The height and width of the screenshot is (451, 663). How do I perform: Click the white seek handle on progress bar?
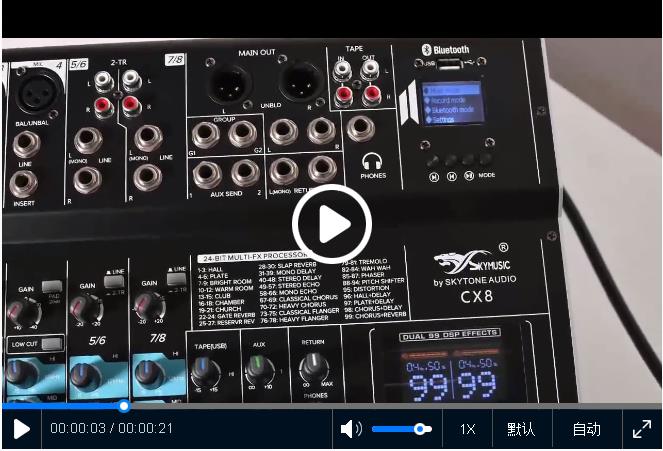pos(124,406)
